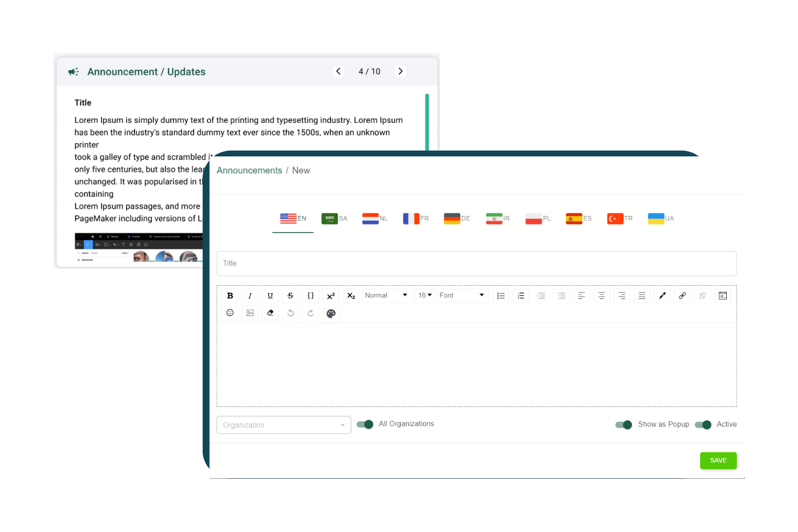Toggle the Active switch

tap(703, 425)
